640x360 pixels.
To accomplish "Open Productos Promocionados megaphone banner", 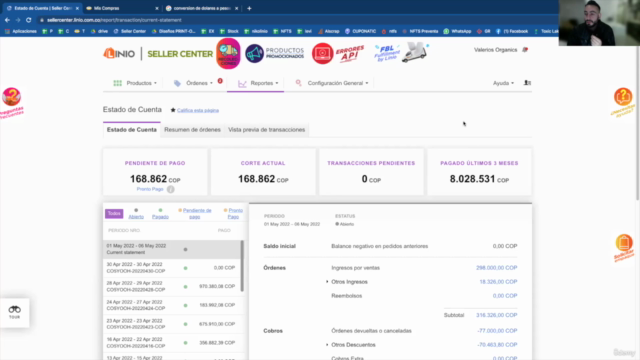I will point(275,53).
